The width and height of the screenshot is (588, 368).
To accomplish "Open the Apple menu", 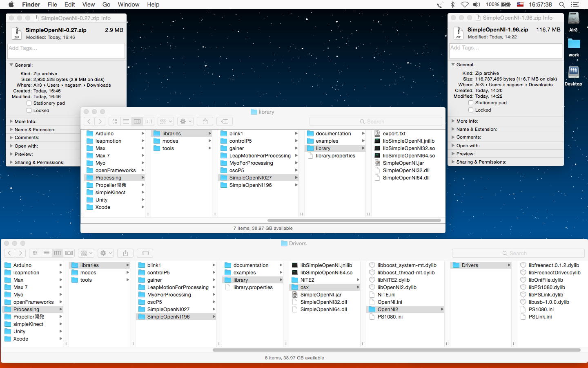I will coord(11,4).
